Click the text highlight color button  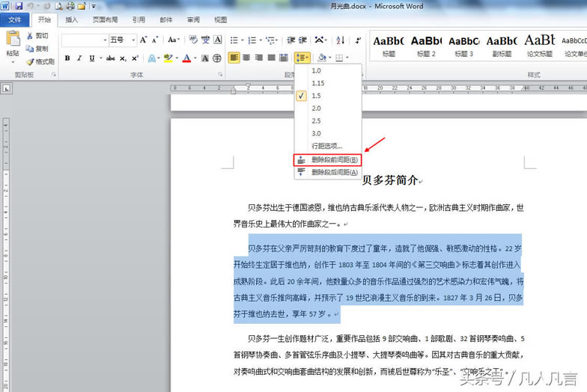168,58
